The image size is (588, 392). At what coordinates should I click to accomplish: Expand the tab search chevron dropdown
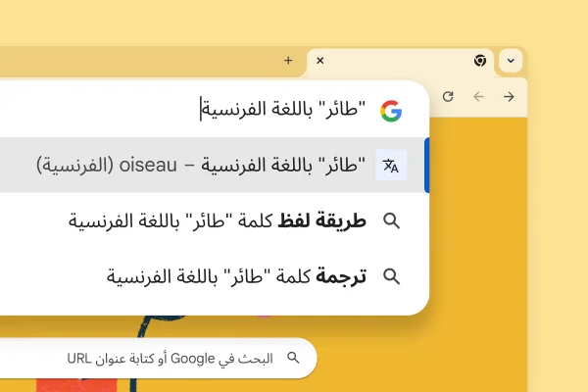[x=510, y=61]
